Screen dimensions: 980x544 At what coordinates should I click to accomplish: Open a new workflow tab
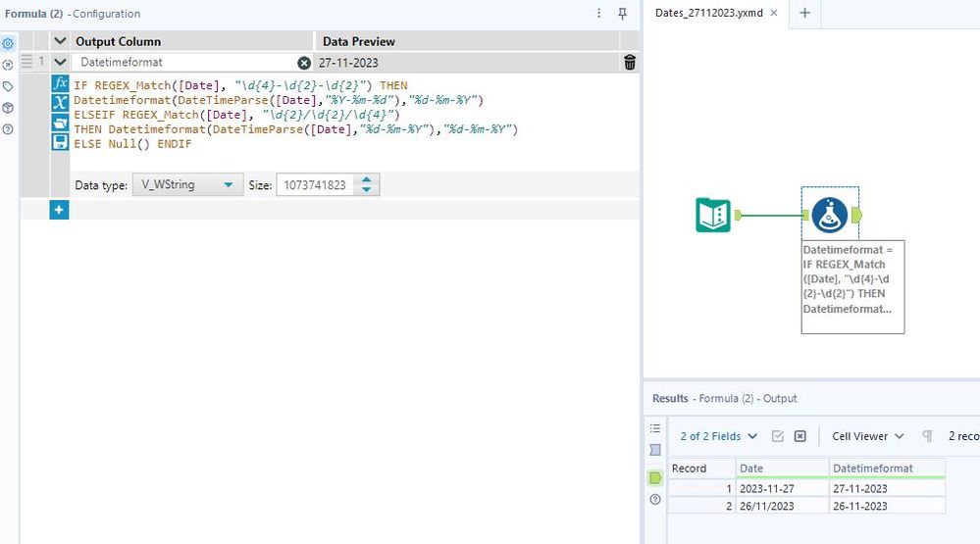805,13
